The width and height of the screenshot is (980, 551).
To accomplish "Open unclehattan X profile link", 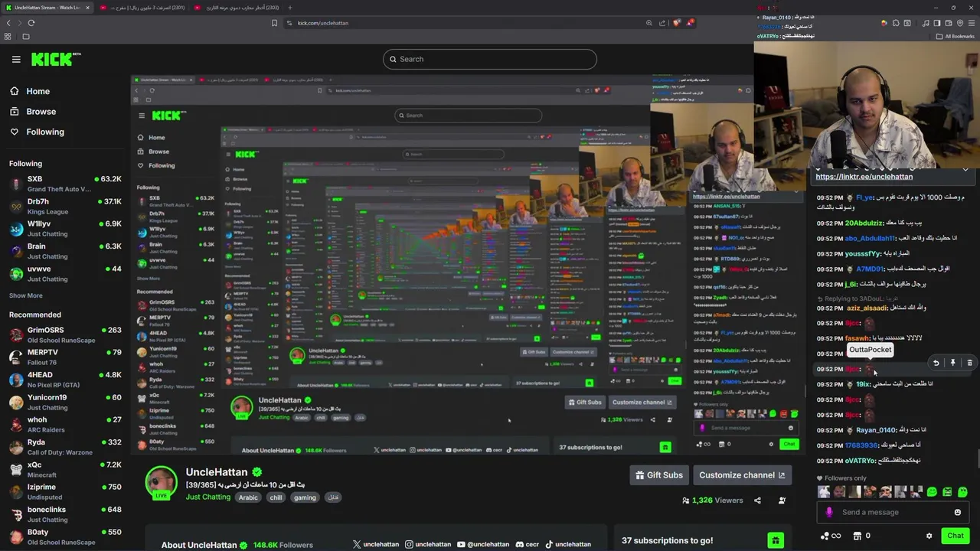I will [376, 544].
